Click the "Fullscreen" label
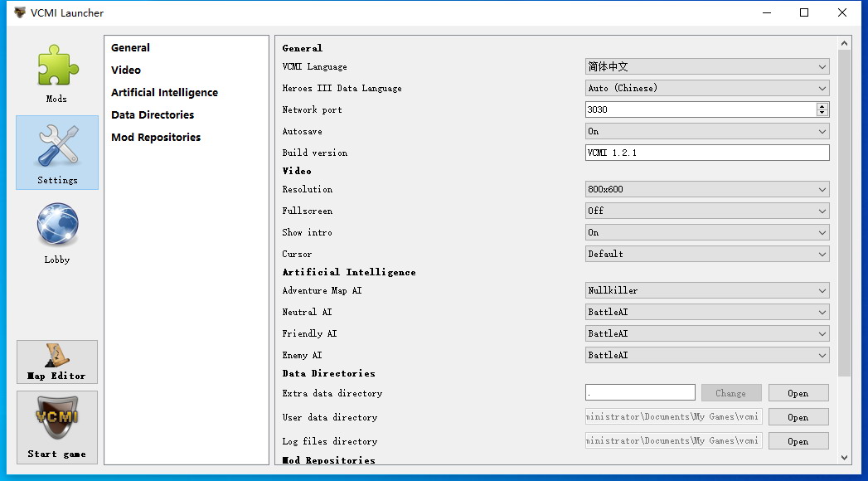 click(308, 211)
